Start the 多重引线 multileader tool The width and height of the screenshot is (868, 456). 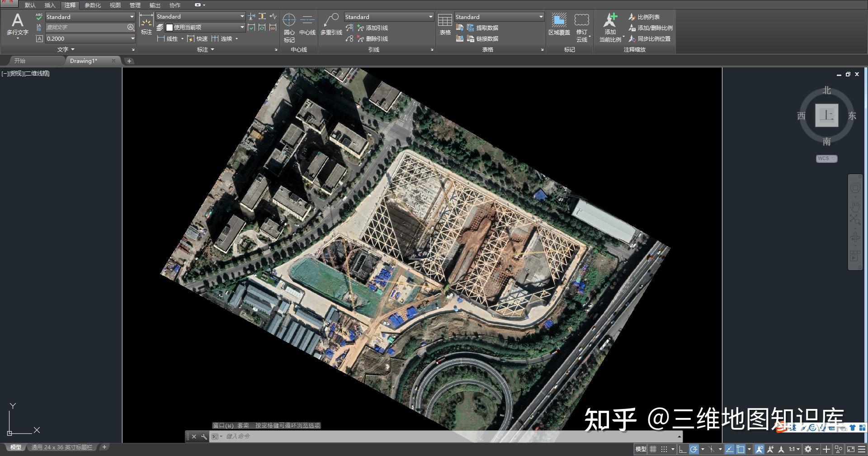pyautogui.click(x=331, y=24)
